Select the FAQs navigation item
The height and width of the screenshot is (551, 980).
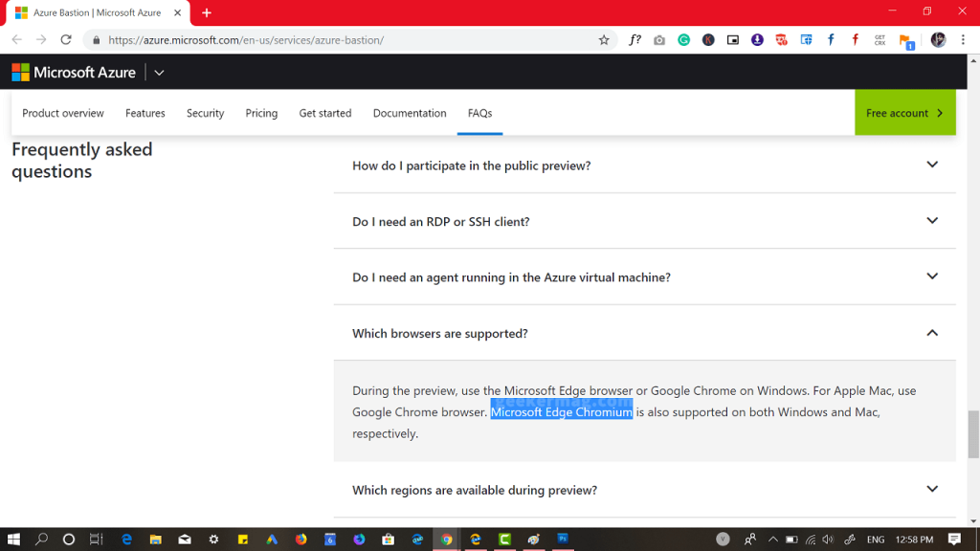click(x=480, y=113)
